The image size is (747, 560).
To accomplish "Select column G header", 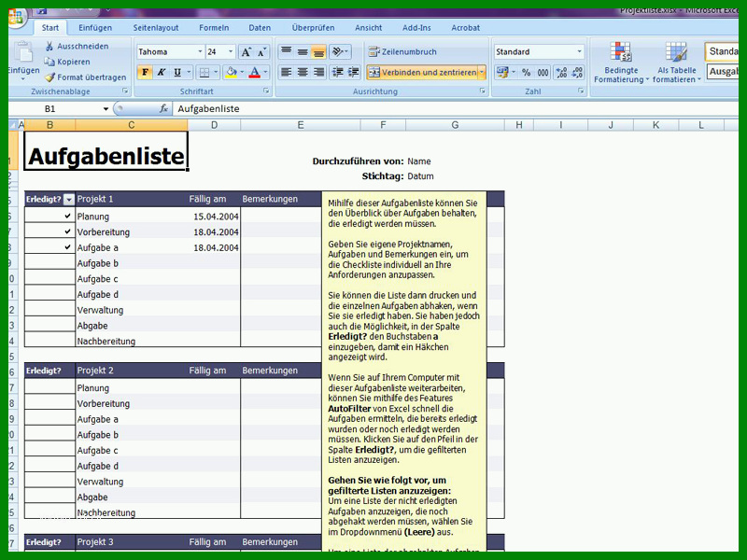I will pyautogui.click(x=455, y=125).
